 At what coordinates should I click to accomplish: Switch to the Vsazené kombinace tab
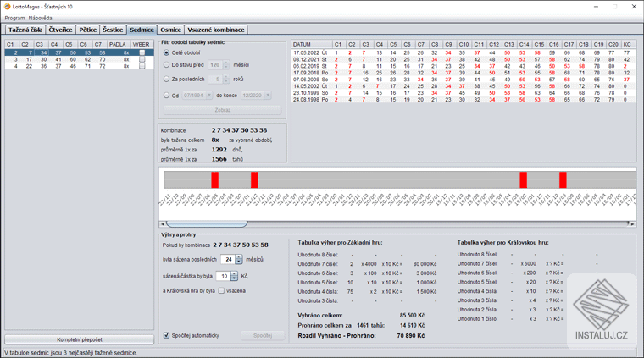coord(216,30)
